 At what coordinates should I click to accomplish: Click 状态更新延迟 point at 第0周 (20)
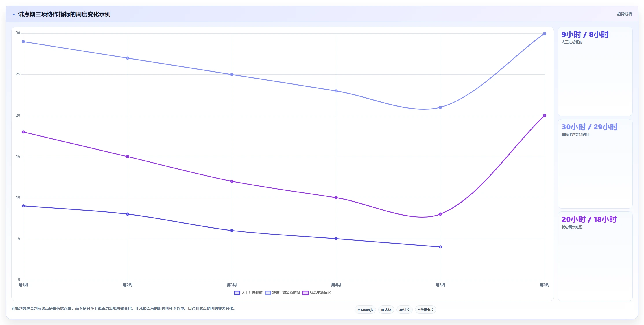pos(545,116)
